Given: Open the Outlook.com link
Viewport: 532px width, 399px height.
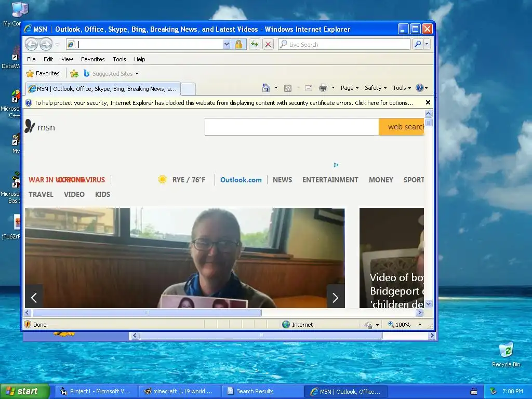Looking at the screenshot, I should 241,180.
